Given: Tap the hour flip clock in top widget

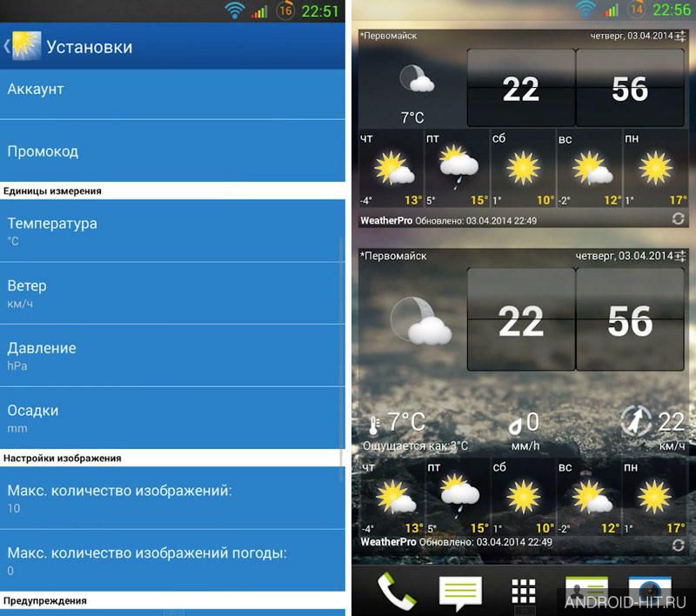Looking at the screenshot, I should pos(520,88).
